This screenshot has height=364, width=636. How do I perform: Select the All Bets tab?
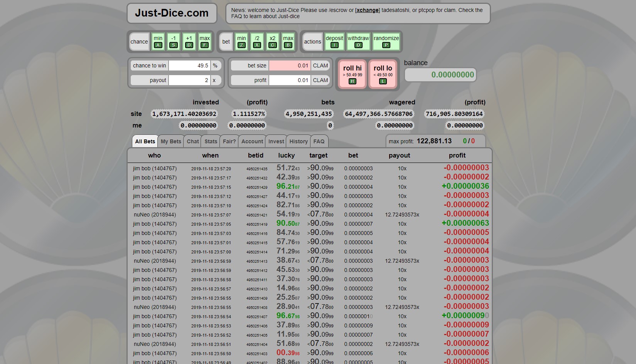click(145, 141)
